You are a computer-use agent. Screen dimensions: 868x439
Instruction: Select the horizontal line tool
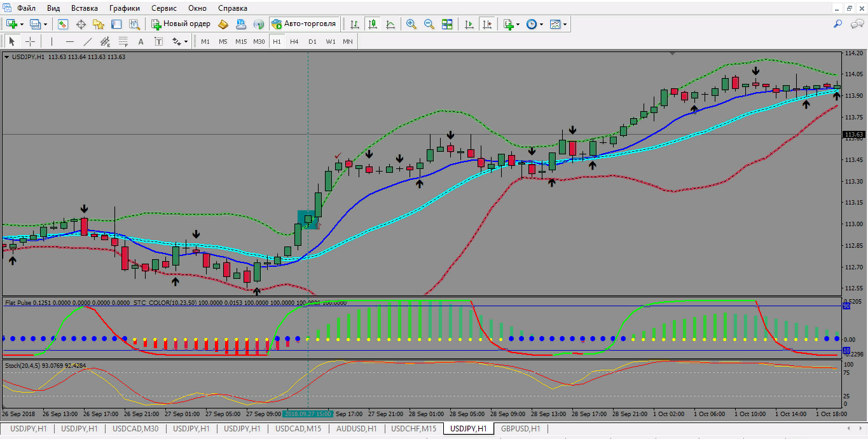click(70, 41)
